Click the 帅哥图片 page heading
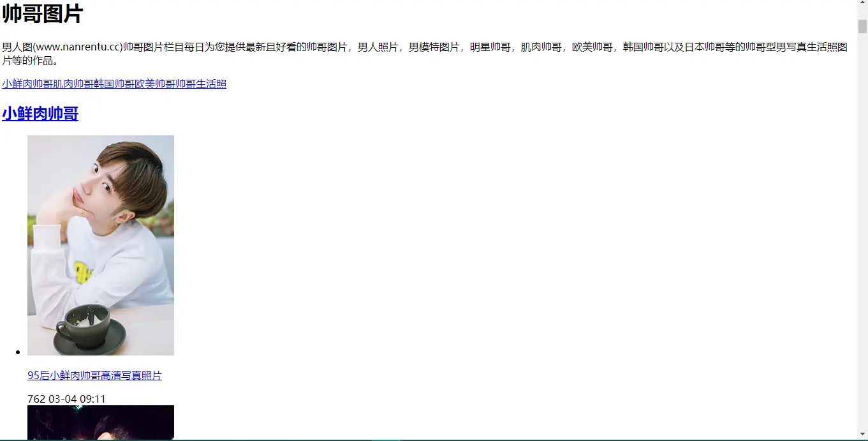This screenshot has width=868, height=441. tap(42, 13)
